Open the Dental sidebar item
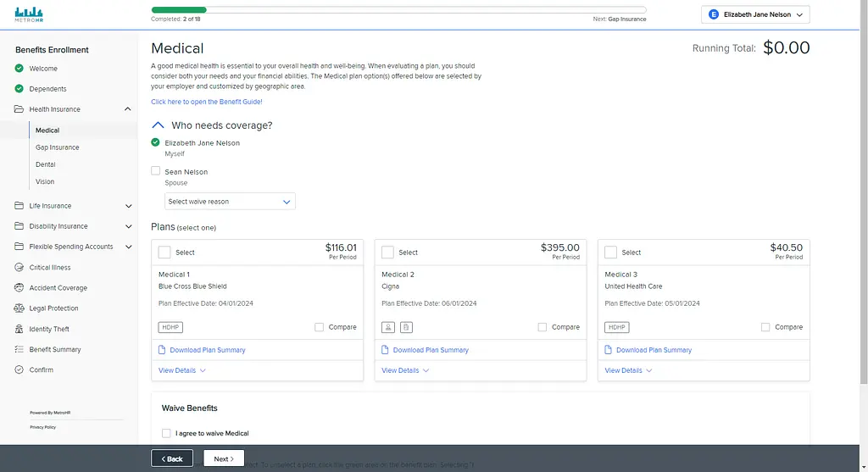The width and height of the screenshot is (868, 472). point(46,164)
